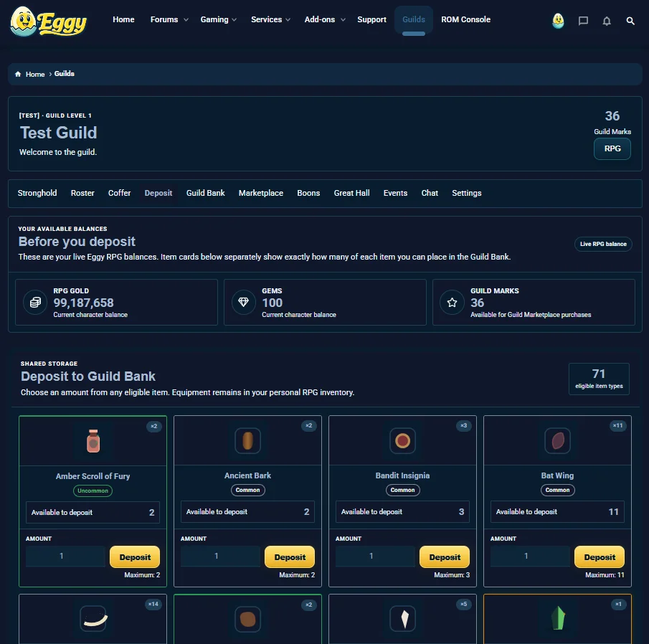Click the breadcrumb home icon

pyautogui.click(x=18, y=74)
